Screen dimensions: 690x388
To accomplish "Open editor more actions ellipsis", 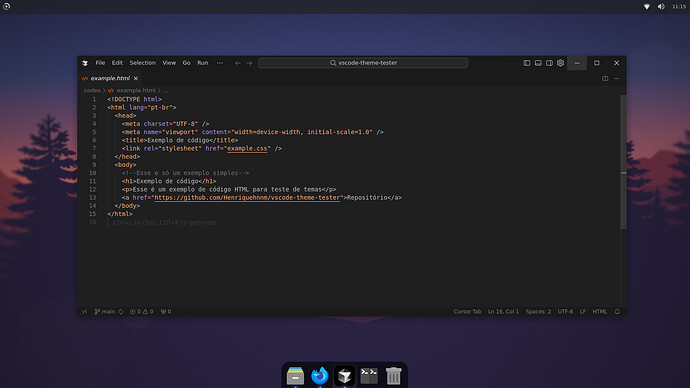I will (617, 78).
